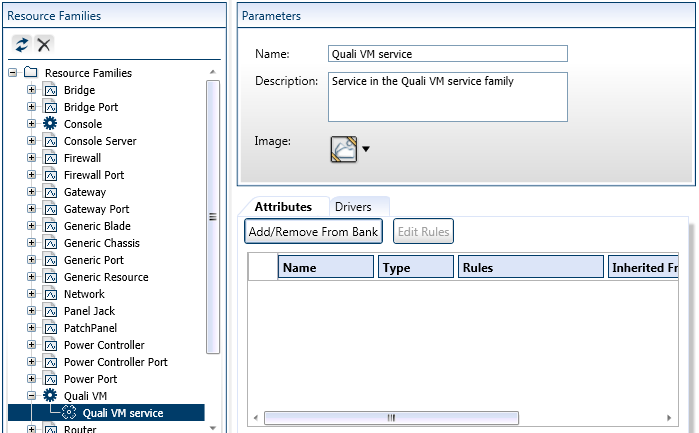Viewport: 699px width, 433px height.
Task: Expand the Bridge tree node
Action: click(x=32, y=90)
